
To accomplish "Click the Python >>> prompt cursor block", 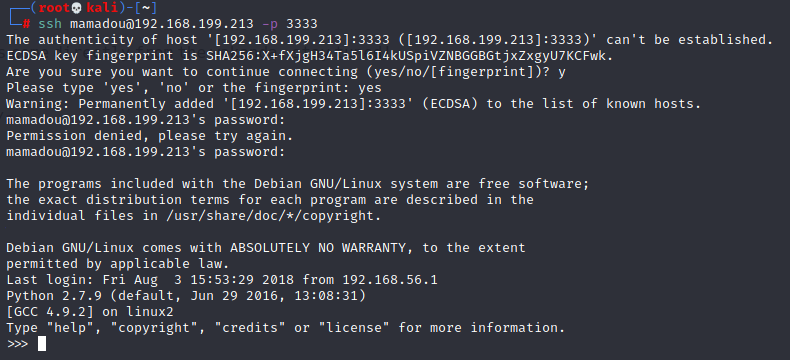I will click(42, 343).
